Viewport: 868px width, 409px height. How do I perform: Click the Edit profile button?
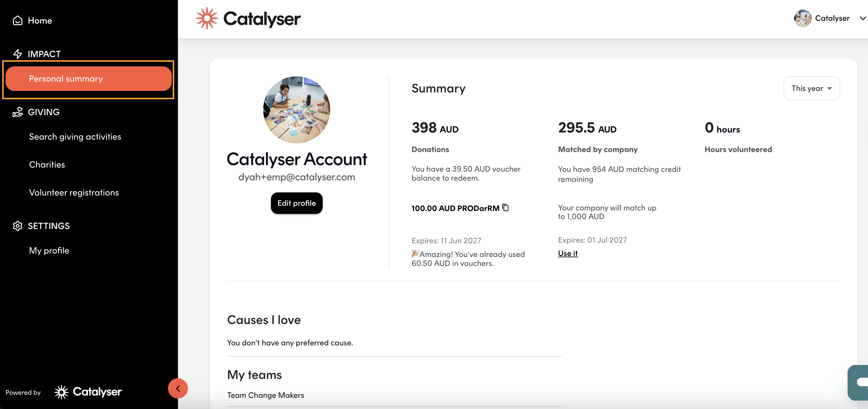[297, 203]
